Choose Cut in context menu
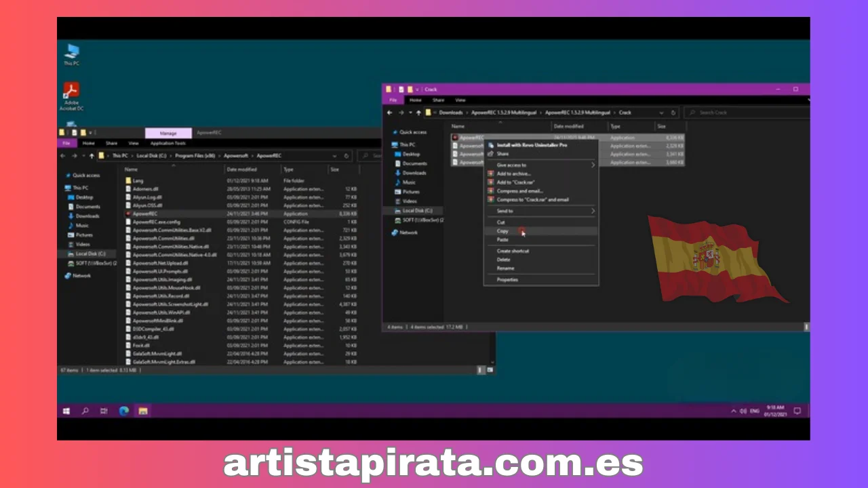The height and width of the screenshot is (488, 868). [x=541, y=222]
